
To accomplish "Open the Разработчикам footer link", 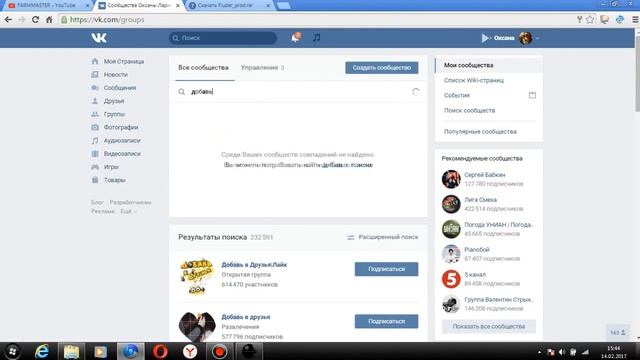I will [x=130, y=202].
